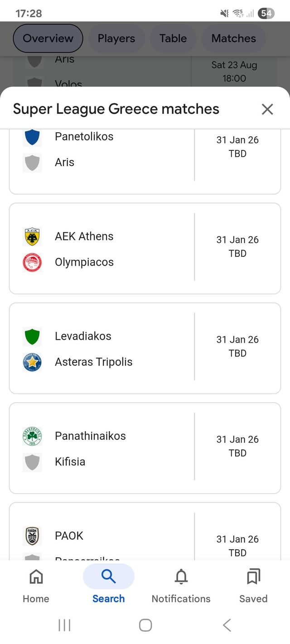
Task: Tap the Levadiakos green shield badge
Action: click(32, 336)
